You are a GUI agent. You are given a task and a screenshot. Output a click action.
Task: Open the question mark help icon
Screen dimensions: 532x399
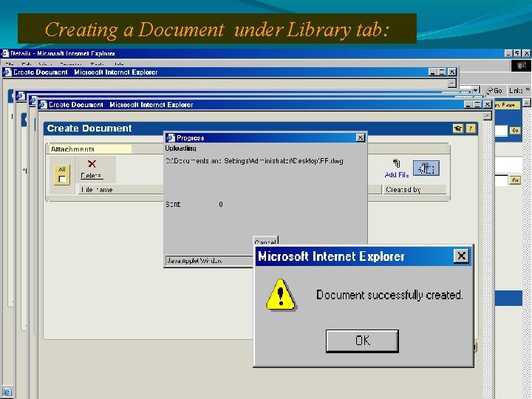pyautogui.click(x=471, y=129)
